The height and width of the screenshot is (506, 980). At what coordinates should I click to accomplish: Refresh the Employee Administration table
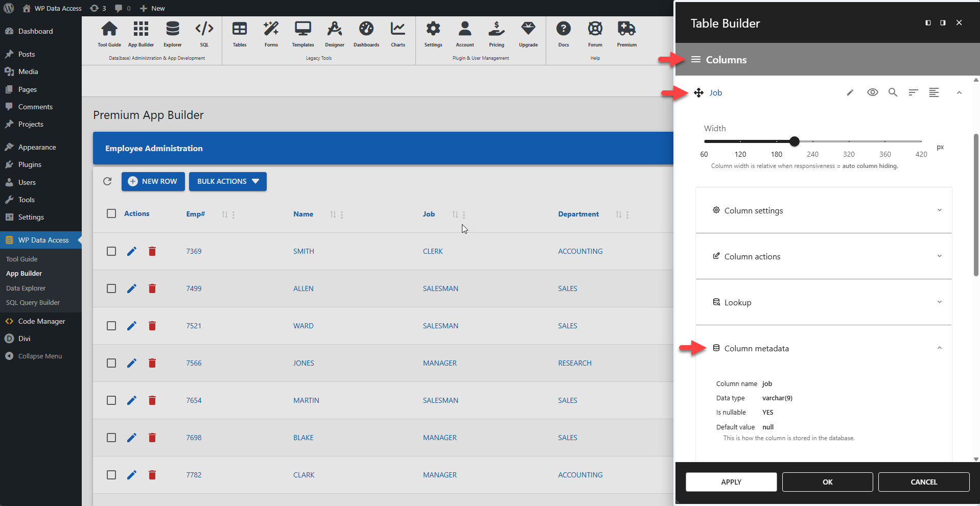pos(107,181)
